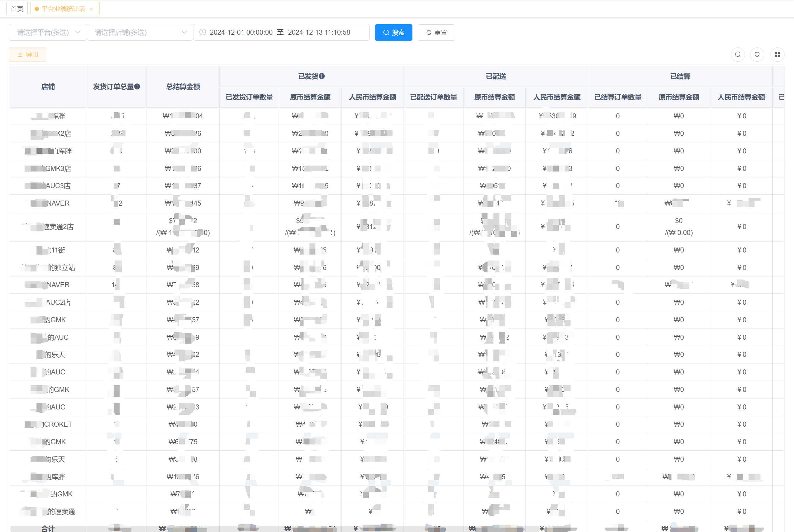Click the end date 2024-12-13 field
Screen dimensions: 794x532
[319, 32]
